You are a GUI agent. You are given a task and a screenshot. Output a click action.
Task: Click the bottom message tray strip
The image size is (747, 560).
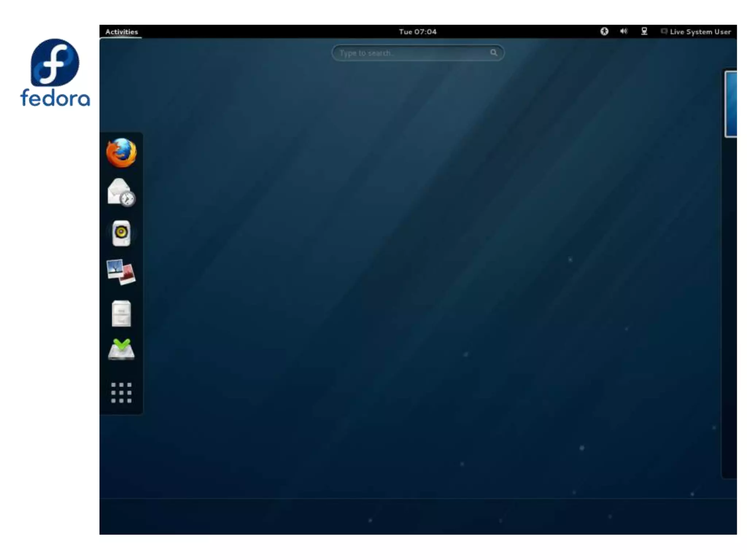coord(418,517)
